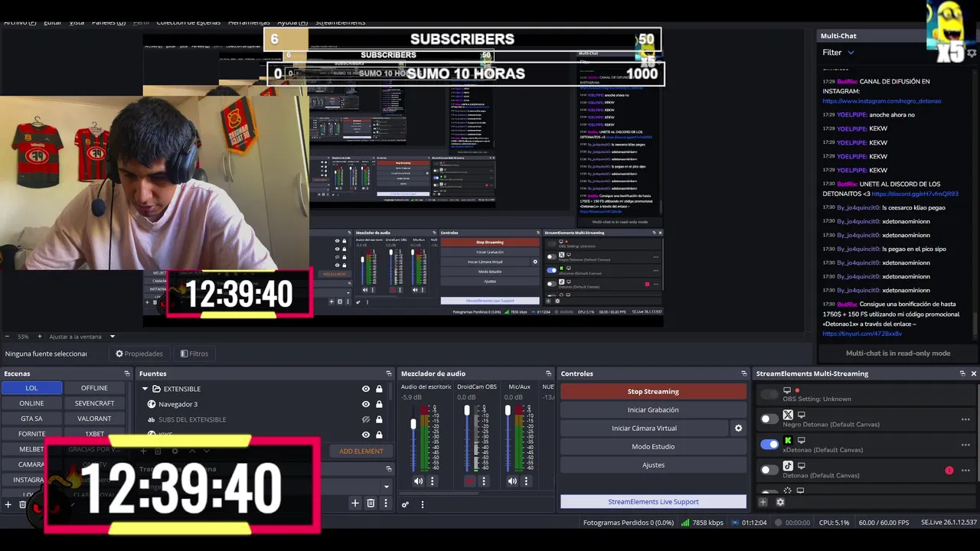
Task: Open transition properties three-dot menu
Action: [386, 503]
